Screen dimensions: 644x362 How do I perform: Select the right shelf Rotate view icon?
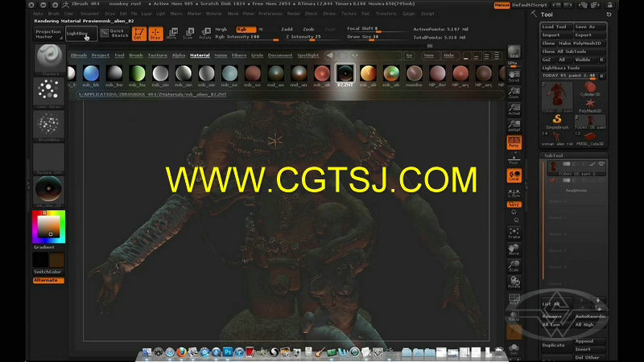tap(514, 282)
